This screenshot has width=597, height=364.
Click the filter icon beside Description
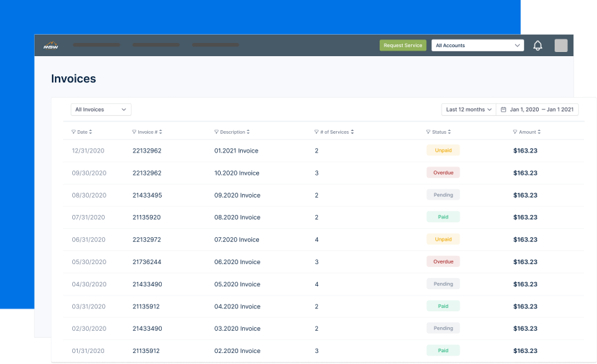coord(217,132)
